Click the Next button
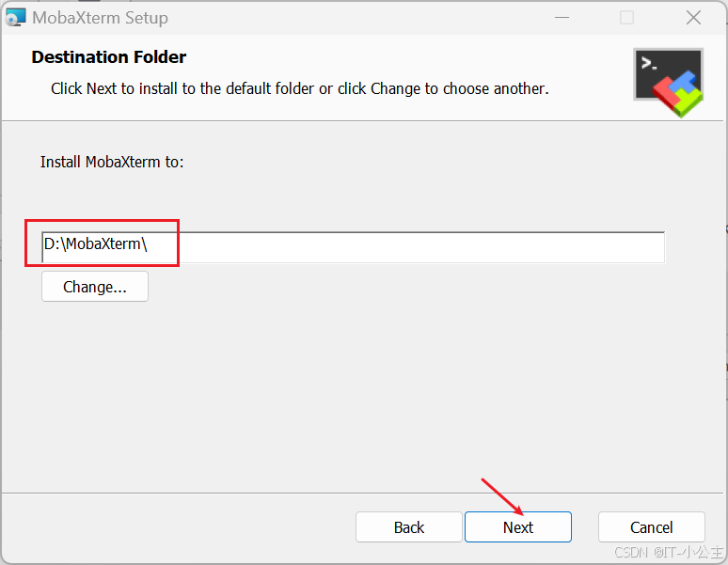 517,527
